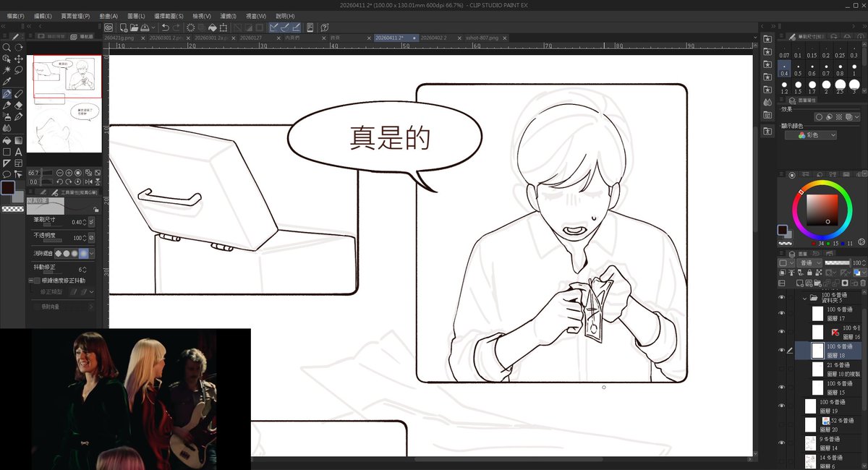Select the Gradient tool
868x470 pixels.
tap(19, 140)
